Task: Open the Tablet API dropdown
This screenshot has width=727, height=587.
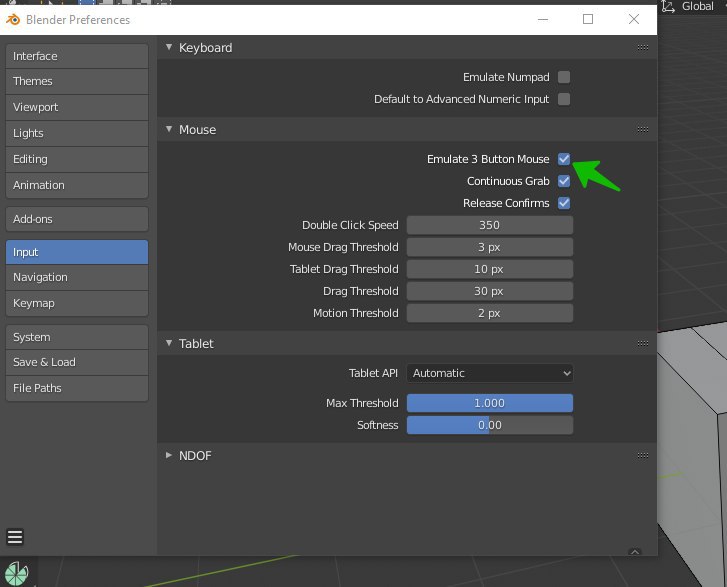Action: (x=490, y=373)
